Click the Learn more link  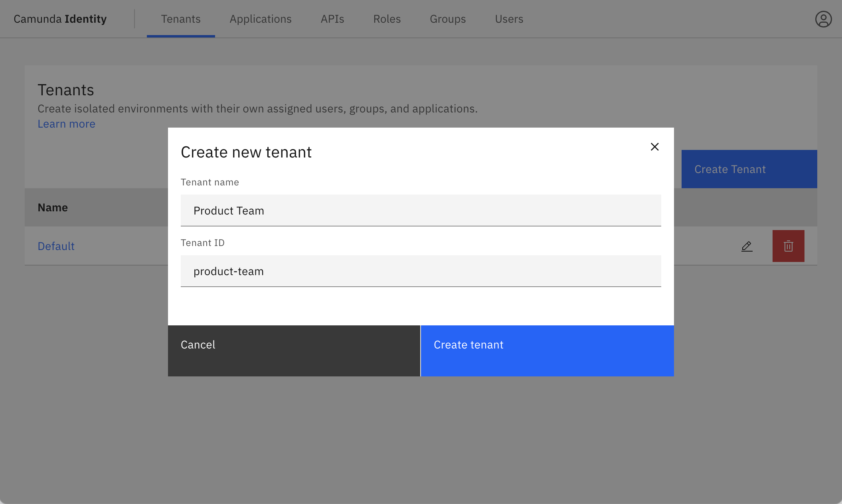66,124
